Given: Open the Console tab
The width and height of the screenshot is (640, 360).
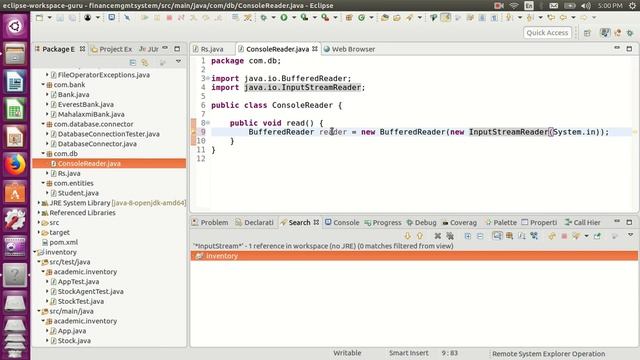Looking at the screenshot, I should tap(342, 222).
